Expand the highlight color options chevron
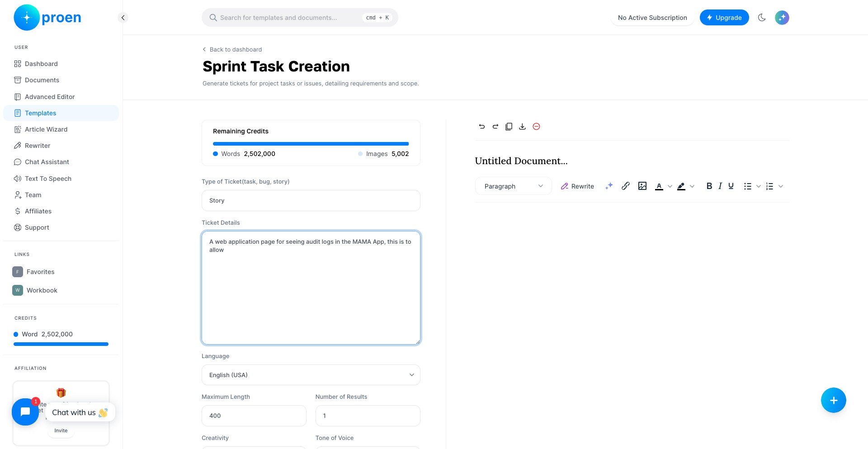This screenshot has width=868, height=449. [692, 186]
